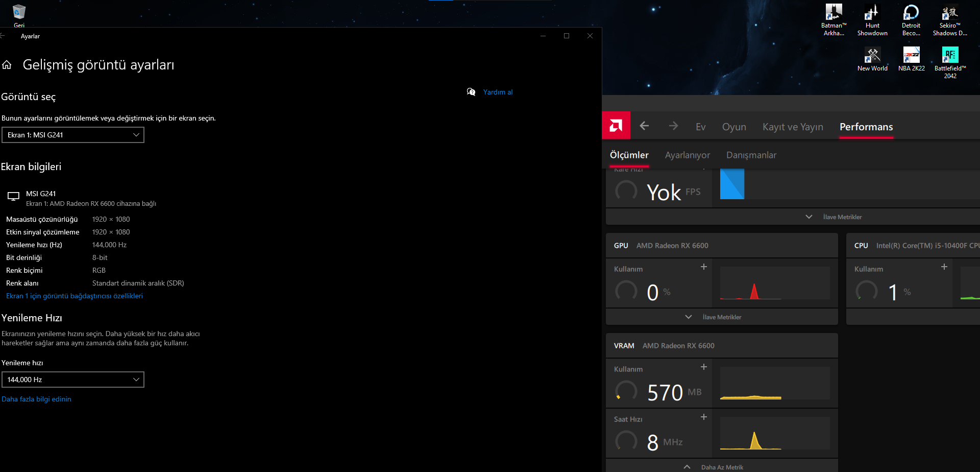Image resolution: width=980 pixels, height=472 pixels.
Task: Add GPU Kullanım metric with plus icon
Action: 704,267
